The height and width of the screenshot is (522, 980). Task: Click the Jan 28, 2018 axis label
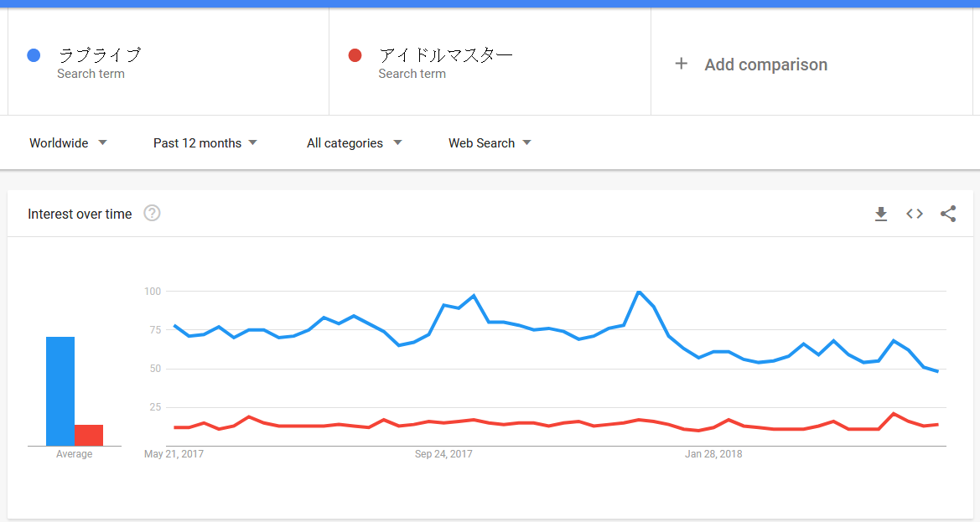[x=713, y=454]
